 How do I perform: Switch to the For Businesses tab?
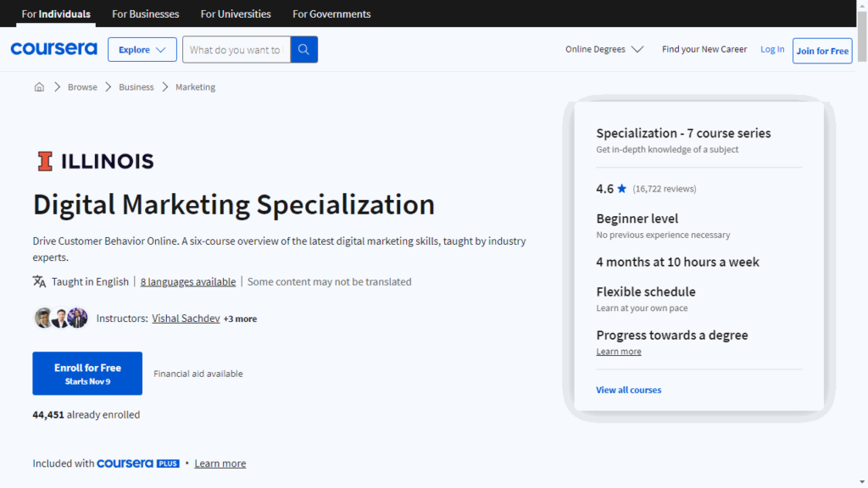[x=146, y=14]
